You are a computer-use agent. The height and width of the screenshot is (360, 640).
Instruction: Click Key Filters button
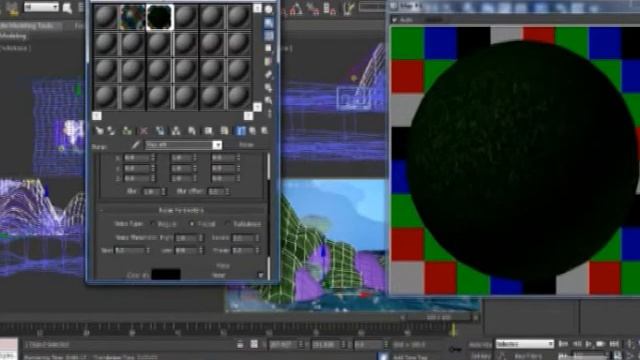(528, 356)
